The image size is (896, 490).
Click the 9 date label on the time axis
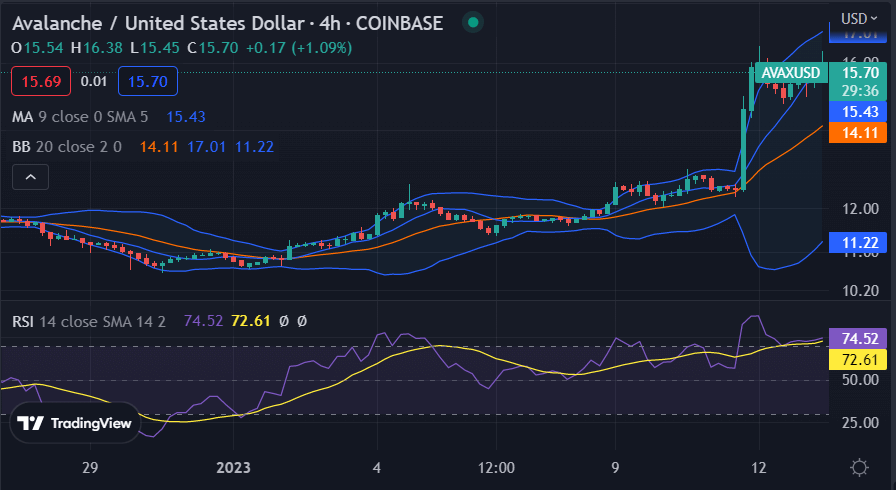615,468
